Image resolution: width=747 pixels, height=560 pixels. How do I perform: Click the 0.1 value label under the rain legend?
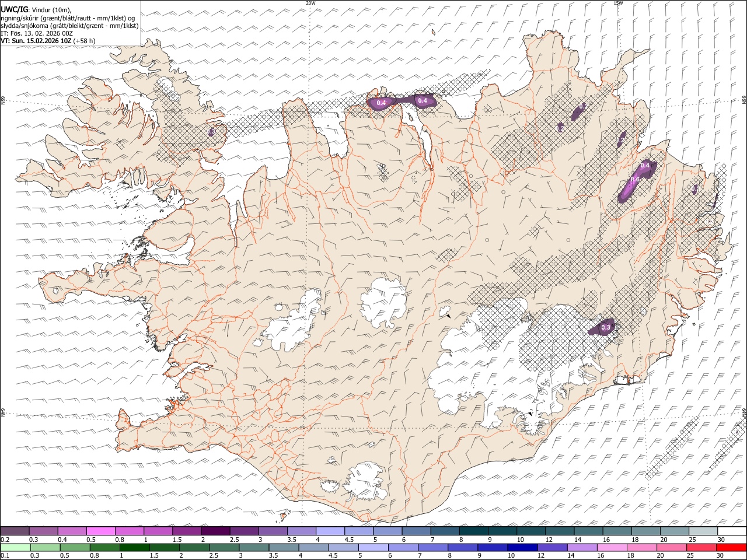pos(5,556)
